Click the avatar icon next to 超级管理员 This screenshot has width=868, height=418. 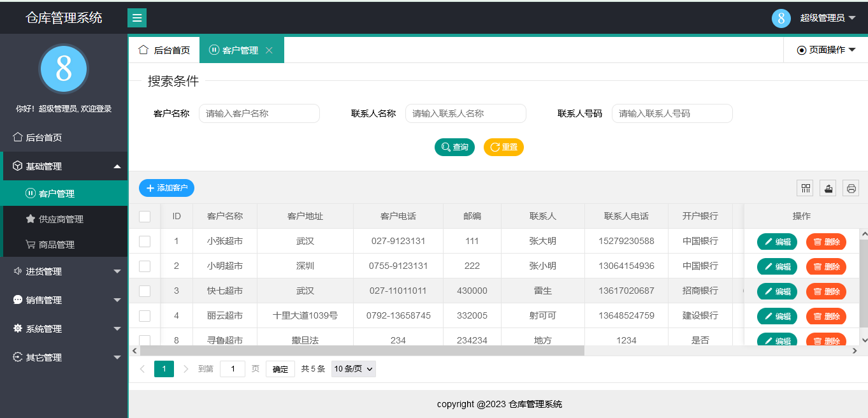[x=781, y=18]
